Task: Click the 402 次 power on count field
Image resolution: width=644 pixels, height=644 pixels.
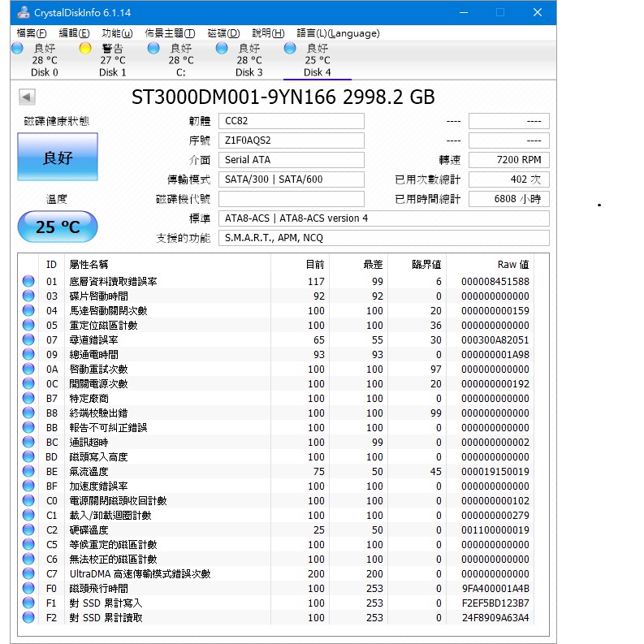Action: (509, 179)
